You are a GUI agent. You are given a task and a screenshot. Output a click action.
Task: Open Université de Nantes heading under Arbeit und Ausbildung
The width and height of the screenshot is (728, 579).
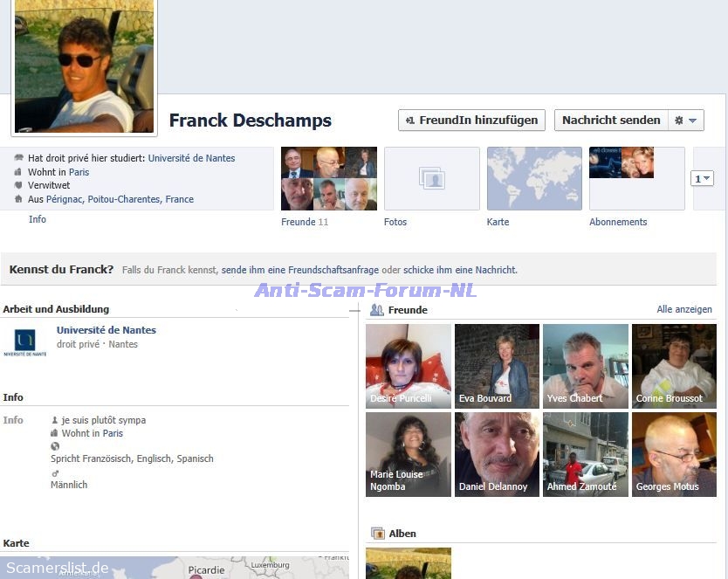106,330
